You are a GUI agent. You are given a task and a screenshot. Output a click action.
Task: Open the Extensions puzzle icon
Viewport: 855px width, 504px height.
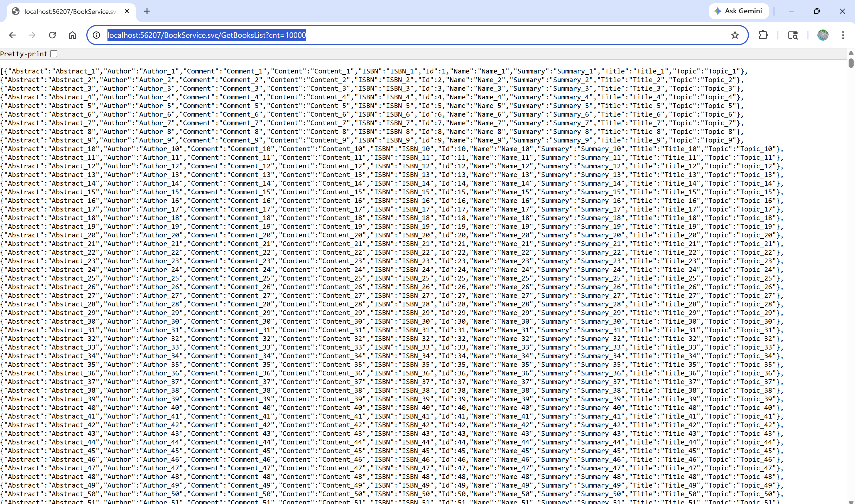[x=763, y=35]
